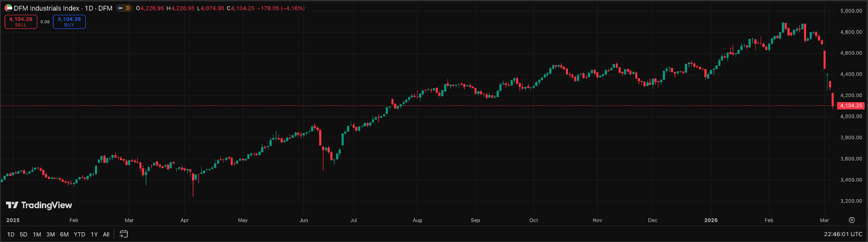The image size is (868, 242).
Task: Click the change value −178.05 (−4.16%)
Action: click(x=281, y=8)
